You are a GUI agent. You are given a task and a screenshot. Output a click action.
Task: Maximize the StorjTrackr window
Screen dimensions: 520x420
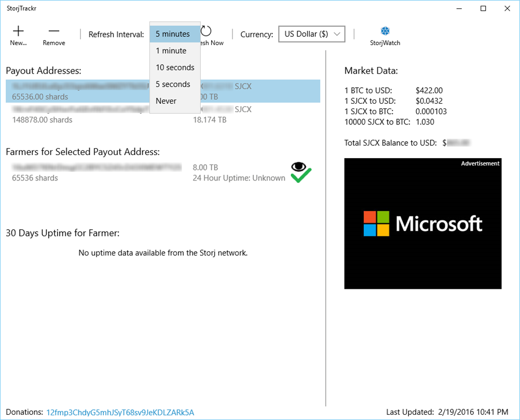tap(483, 9)
